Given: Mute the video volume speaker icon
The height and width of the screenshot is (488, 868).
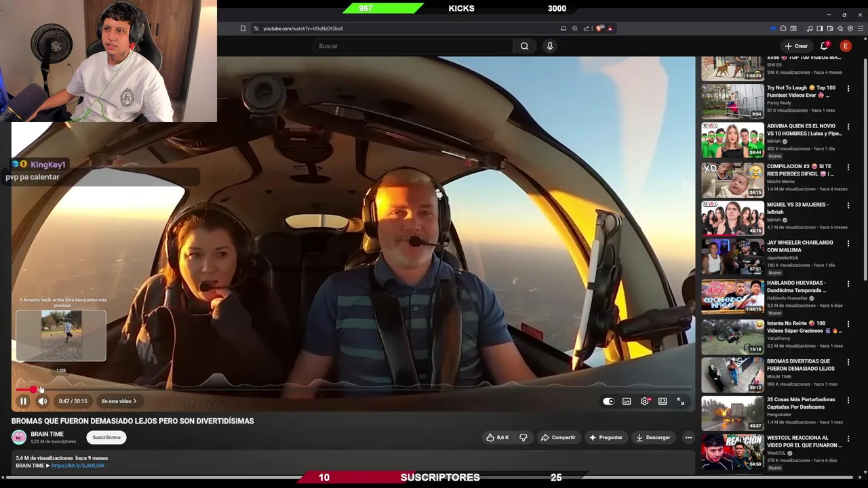Looking at the screenshot, I should [42, 401].
